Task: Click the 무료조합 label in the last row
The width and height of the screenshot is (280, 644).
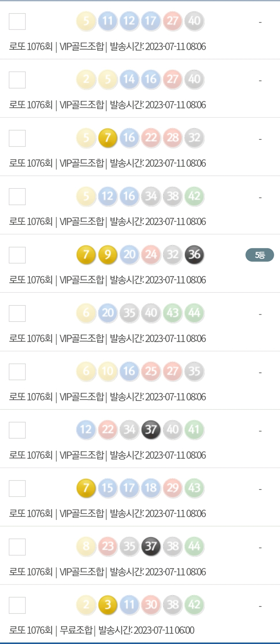Action: pyautogui.click(x=76, y=630)
